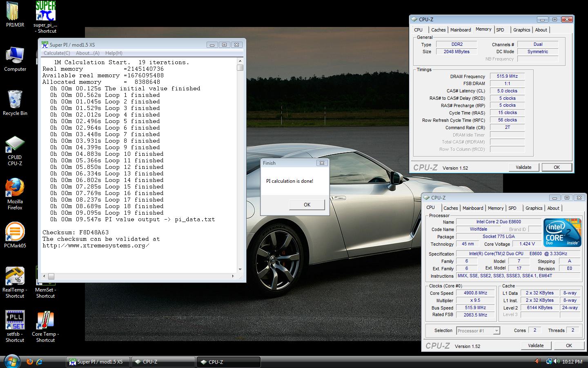
Task: Click the 10:12 PM system clock
Action: point(572,362)
